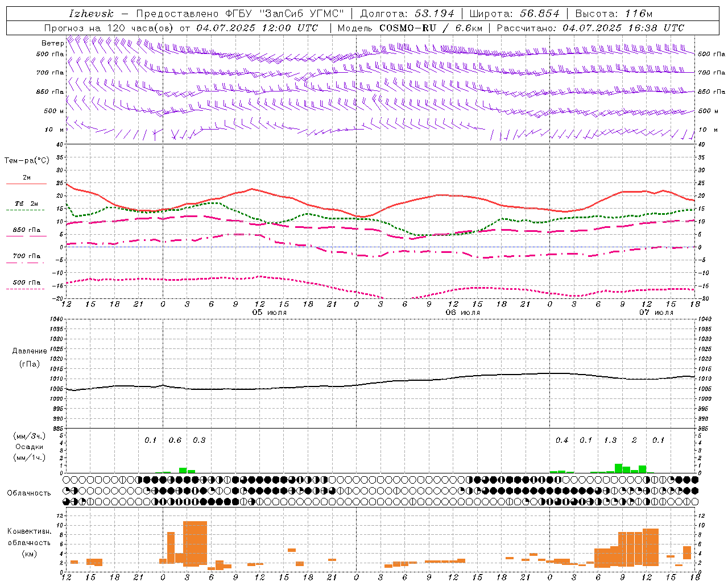Click the 'Конвективн.' convective cloud label
This screenshot has width=728, height=582.
(30, 531)
